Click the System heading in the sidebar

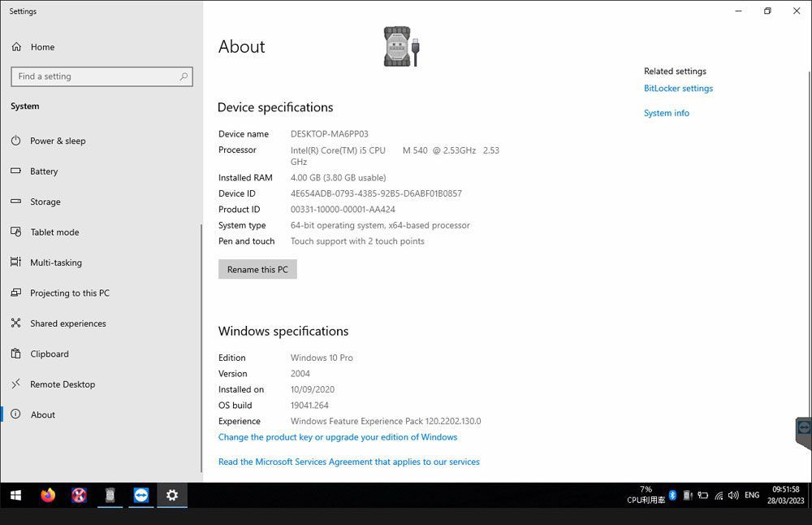pos(25,106)
